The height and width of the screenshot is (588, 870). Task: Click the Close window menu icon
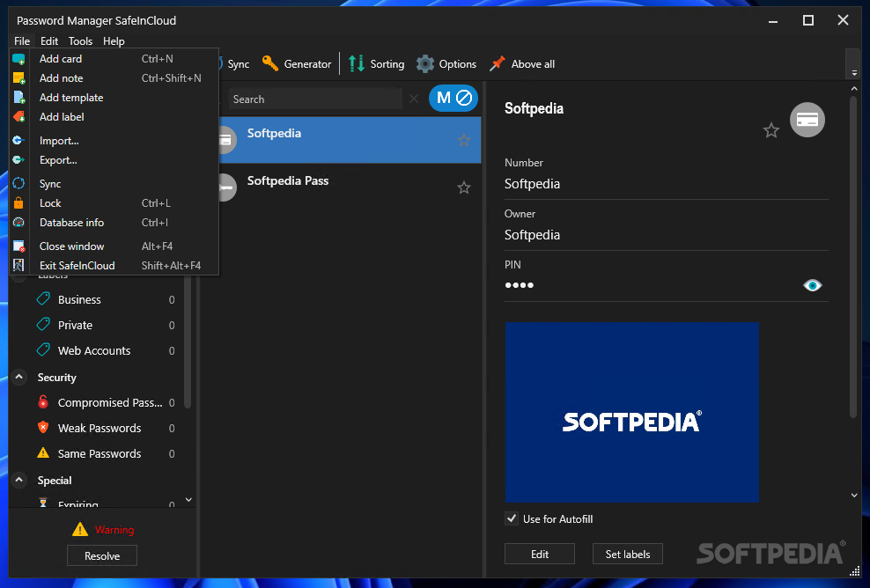click(18, 246)
